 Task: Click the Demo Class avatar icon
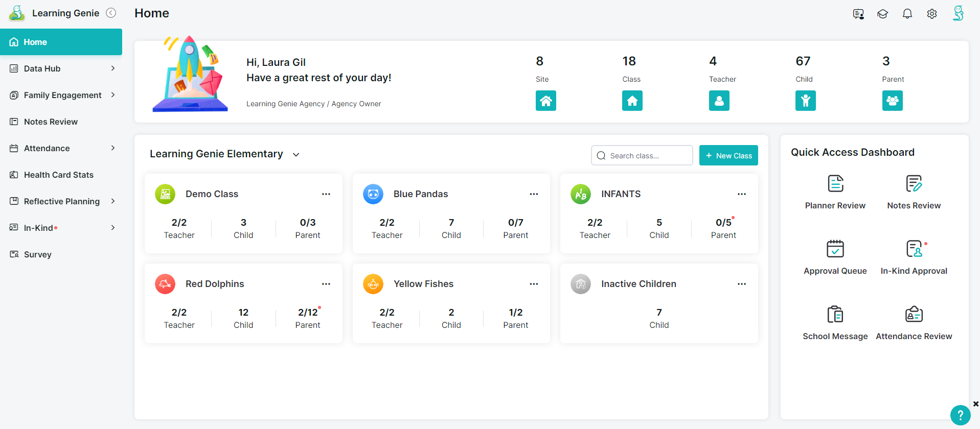[x=165, y=194]
